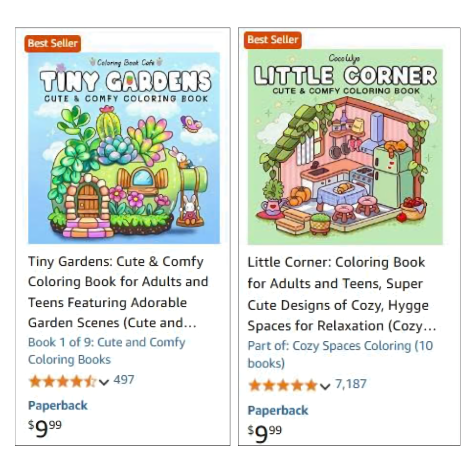The height and width of the screenshot is (476, 476).
Task: Click the $9.99 price of Tiny Gardens
Action: click(45, 428)
